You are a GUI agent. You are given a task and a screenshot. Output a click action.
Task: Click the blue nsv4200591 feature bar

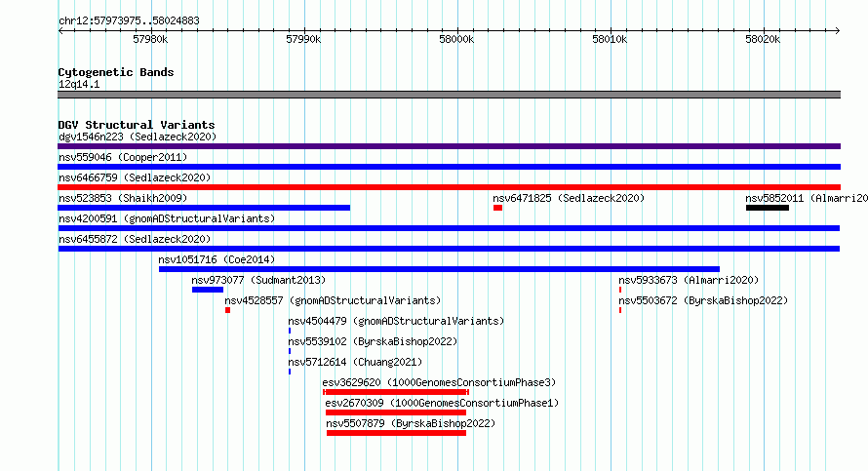(x=449, y=228)
